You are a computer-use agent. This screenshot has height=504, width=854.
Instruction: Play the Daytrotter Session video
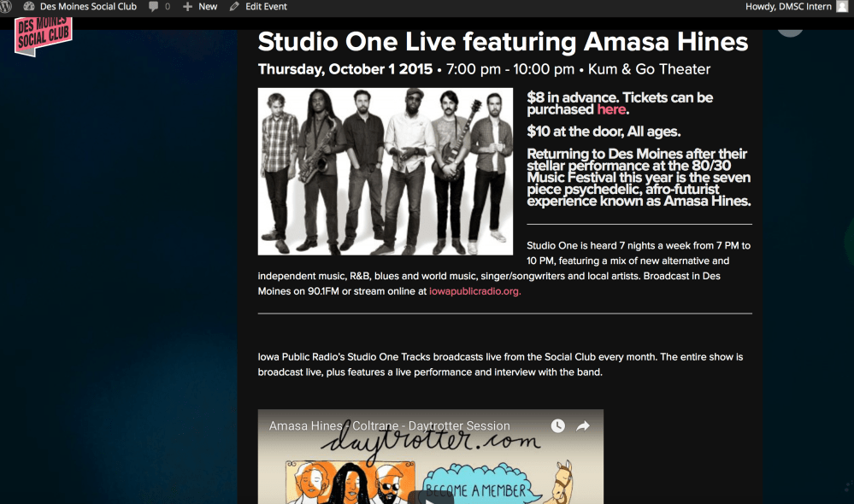point(430,497)
